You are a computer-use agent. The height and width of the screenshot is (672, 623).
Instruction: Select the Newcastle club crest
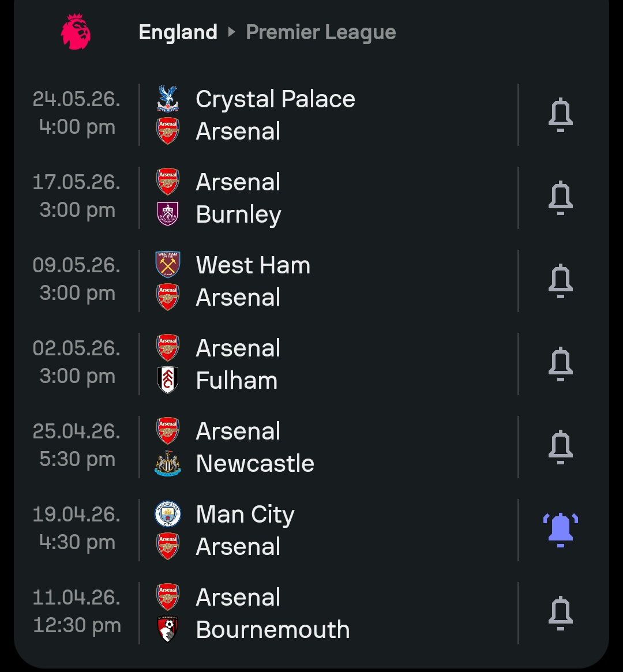(x=168, y=463)
